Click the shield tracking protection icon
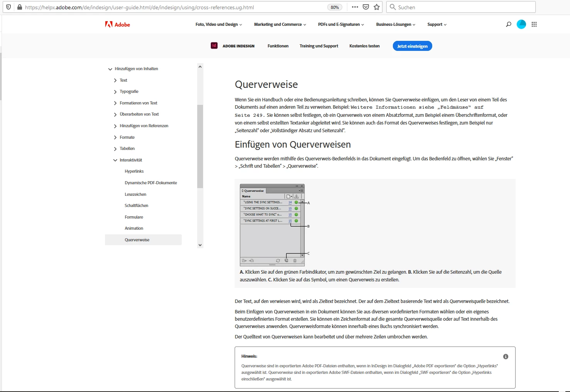The image size is (570, 392). coord(8,7)
